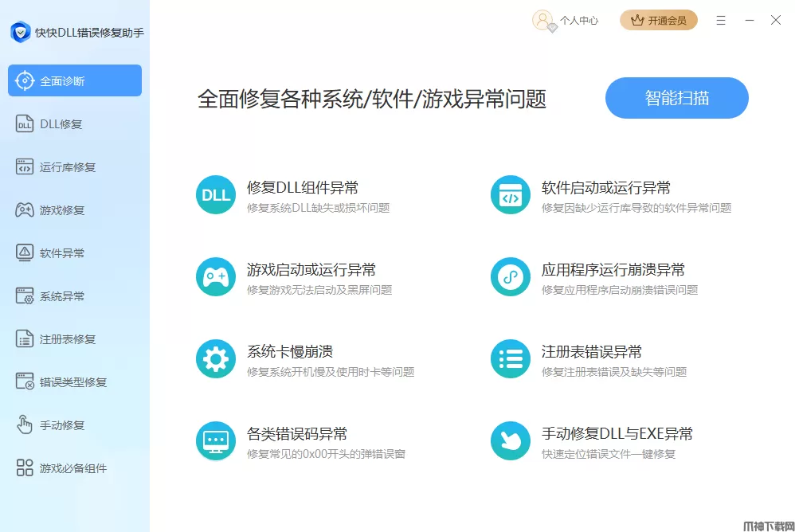Image resolution: width=795 pixels, height=532 pixels.
Task: Open the hamburger main menu
Action: tap(721, 21)
